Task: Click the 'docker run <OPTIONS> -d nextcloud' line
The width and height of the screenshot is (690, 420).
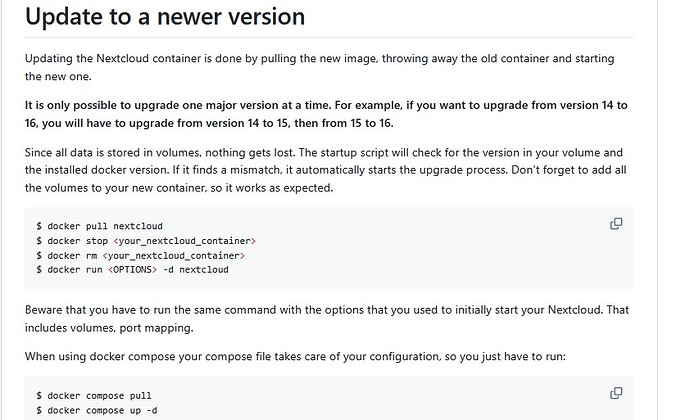Action: pyautogui.click(x=132, y=269)
